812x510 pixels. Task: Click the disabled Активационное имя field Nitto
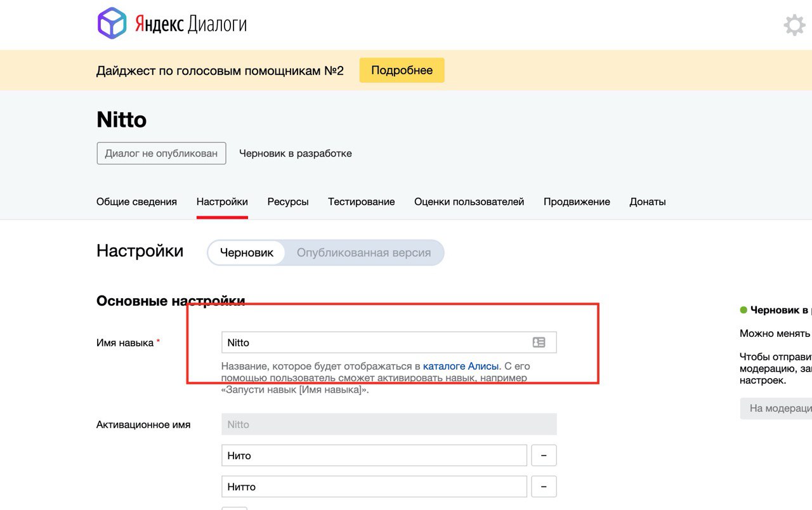389,424
